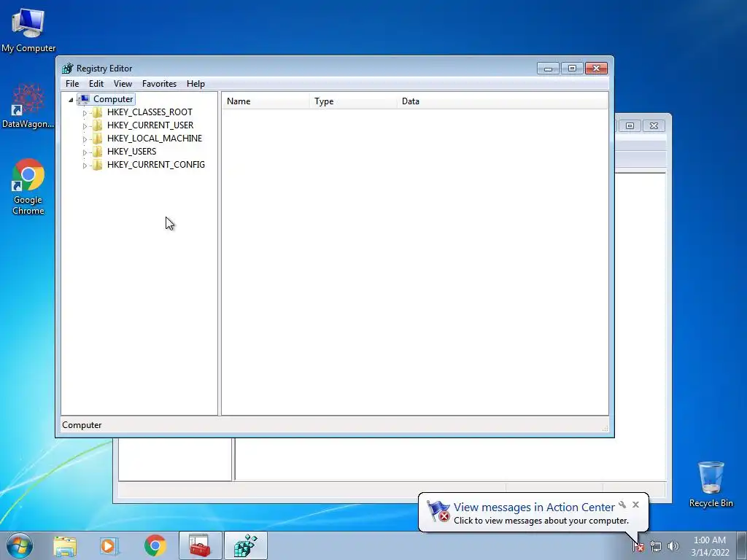Viewport: 747px width, 560px height.
Task: Select the HKEY_CURRENT_CONFIG label
Action: (156, 165)
